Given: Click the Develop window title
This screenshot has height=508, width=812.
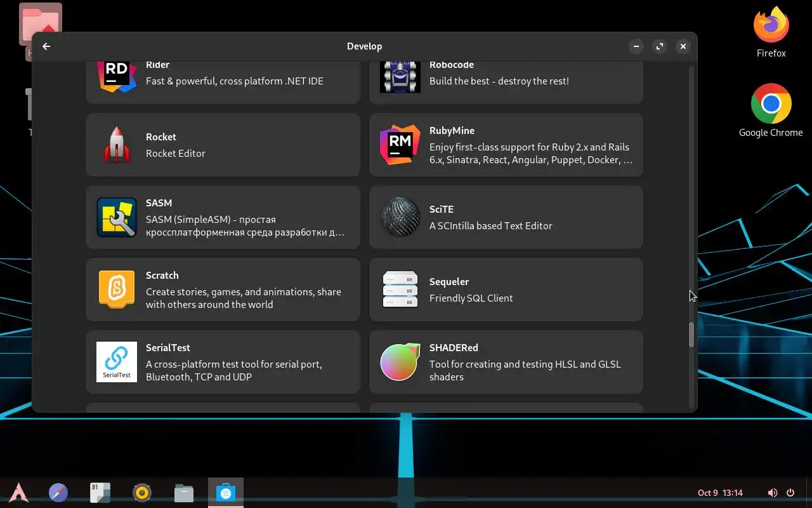Looking at the screenshot, I should [x=365, y=46].
